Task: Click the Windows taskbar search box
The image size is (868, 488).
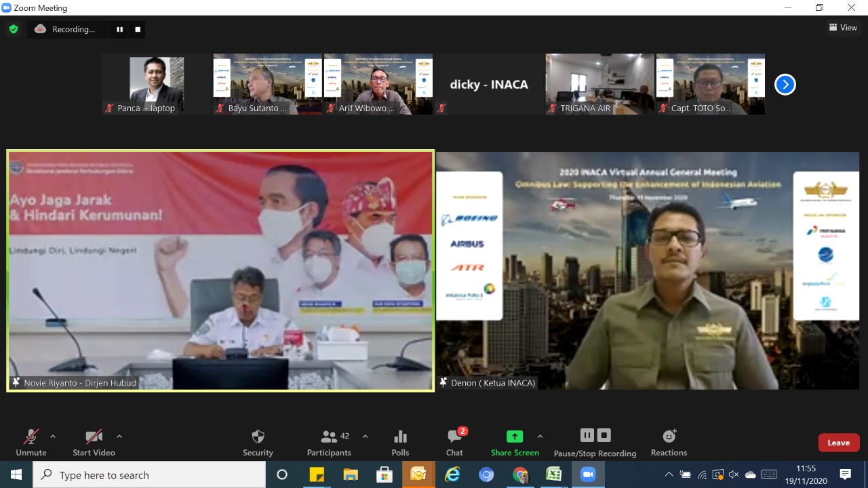Action: (x=149, y=475)
